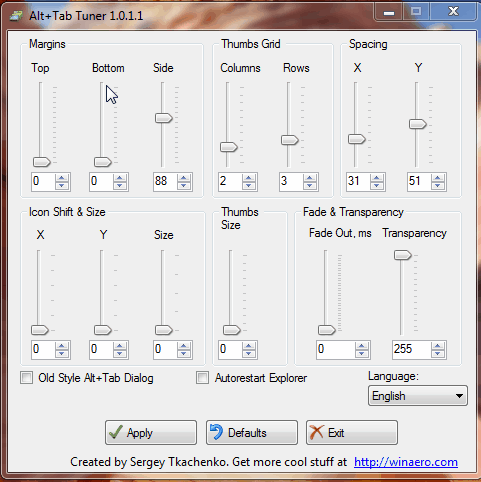481x482 pixels.
Task: Click the Spacing Y slider thumb
Action: tap(418, 124)
